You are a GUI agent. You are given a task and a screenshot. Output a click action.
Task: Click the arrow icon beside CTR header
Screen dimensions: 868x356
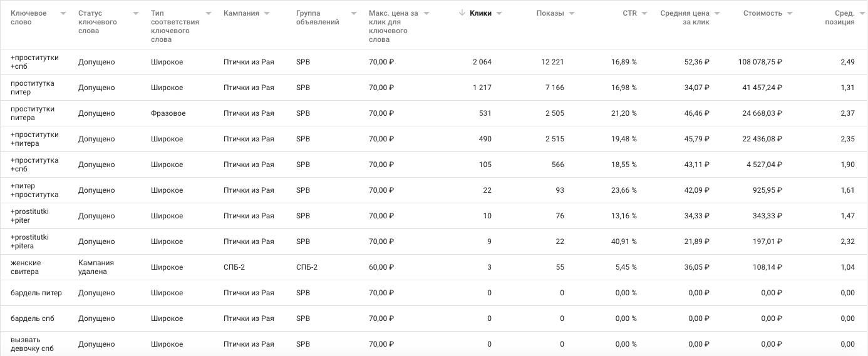click(x=644, y=13)
